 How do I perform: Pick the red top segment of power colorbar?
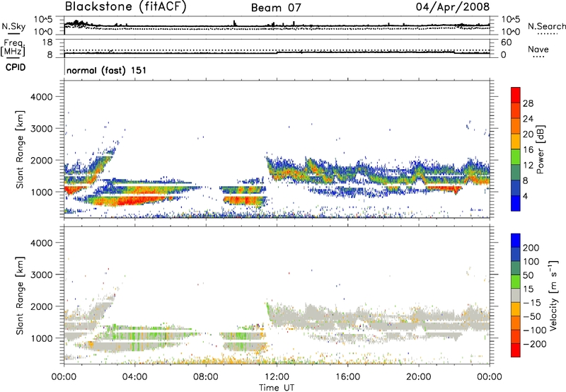[516, 95]
